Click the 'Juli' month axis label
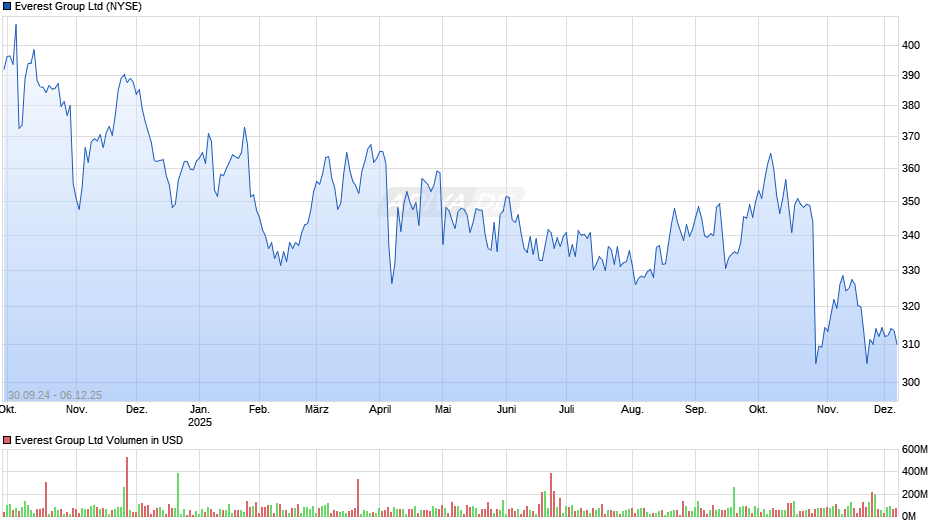940x526 pixels. pos(567,410)
